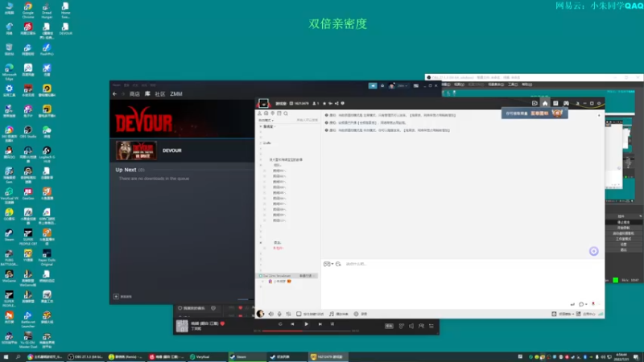Screen dimensions: 644x362
Task: Open emoji picker dropdown in YY chat
Action: tap(328, 264)
